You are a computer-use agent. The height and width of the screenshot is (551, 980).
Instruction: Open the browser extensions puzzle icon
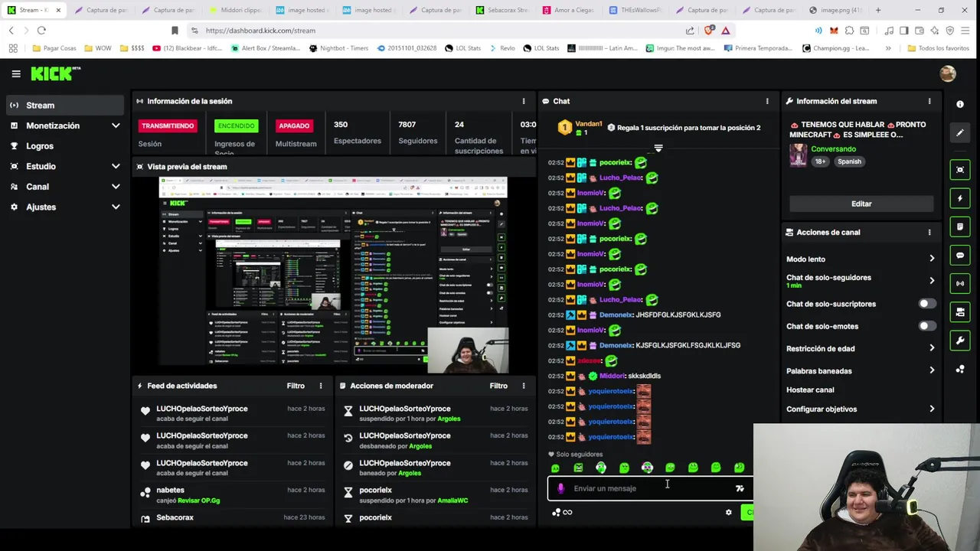coord(849,30)
